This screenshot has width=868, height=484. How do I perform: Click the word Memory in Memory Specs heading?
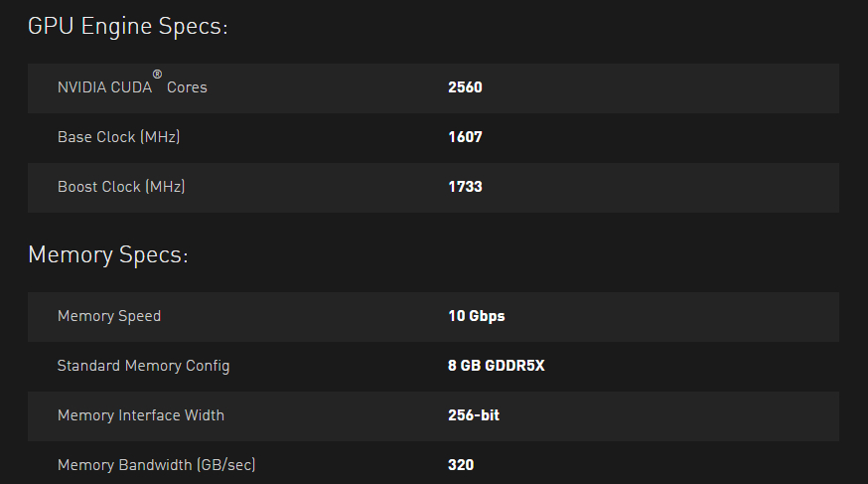71,255
